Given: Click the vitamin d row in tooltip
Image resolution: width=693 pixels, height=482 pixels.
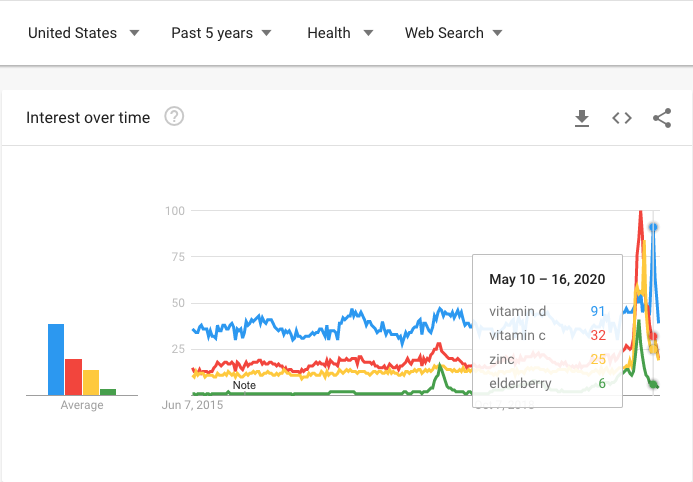Looking at the screenshot, I should [547, 311].
